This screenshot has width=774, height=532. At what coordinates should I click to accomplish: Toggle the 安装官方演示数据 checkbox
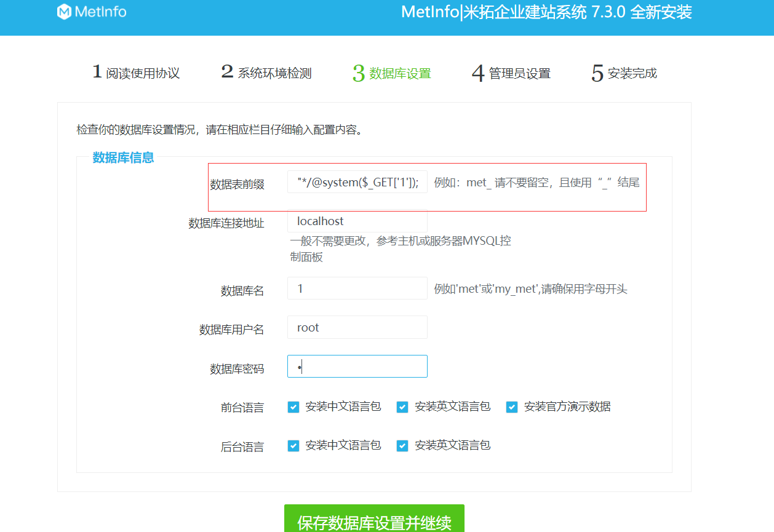(511, 407)
